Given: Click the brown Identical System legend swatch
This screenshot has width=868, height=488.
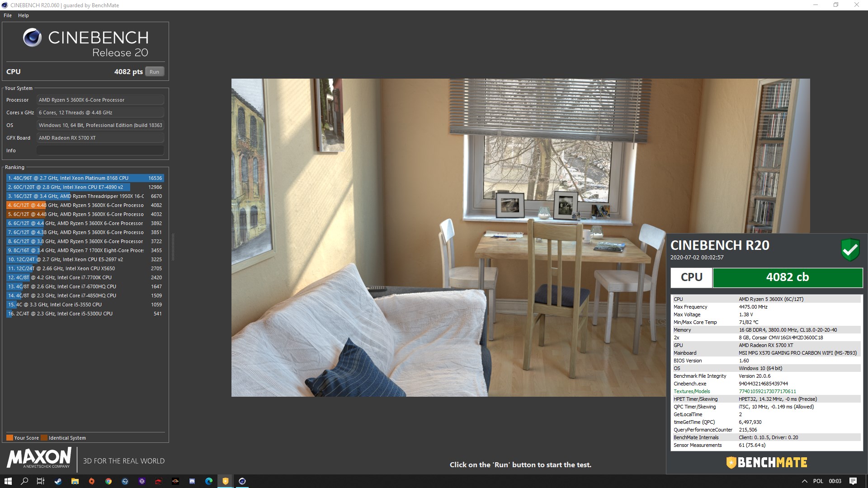Looking at the screenshot, I should point(44,437).
